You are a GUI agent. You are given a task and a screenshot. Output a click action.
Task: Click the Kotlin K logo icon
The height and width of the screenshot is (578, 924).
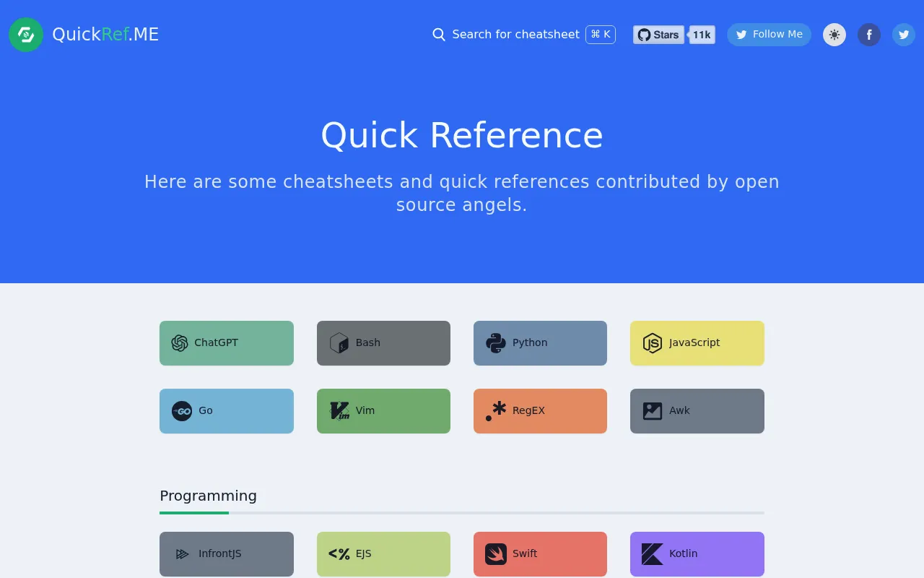coord(653,554)
